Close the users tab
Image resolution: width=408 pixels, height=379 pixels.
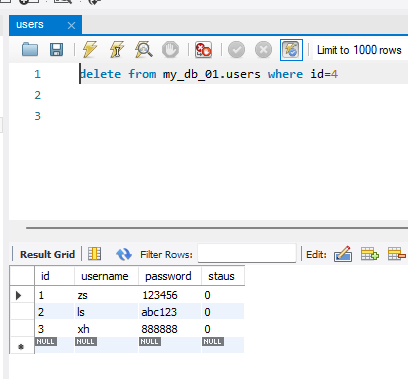coord(71,25)
